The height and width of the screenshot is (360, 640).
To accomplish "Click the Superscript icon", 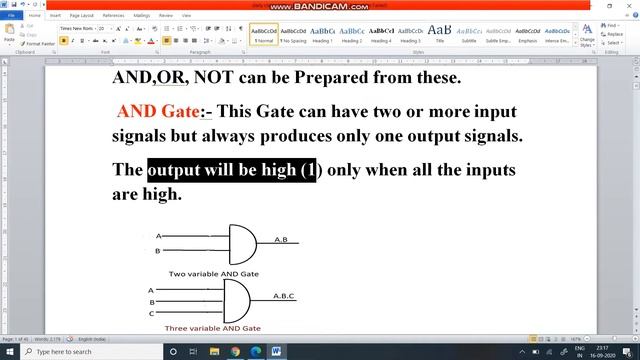I will pyautogui.click(x=113, y=41).
